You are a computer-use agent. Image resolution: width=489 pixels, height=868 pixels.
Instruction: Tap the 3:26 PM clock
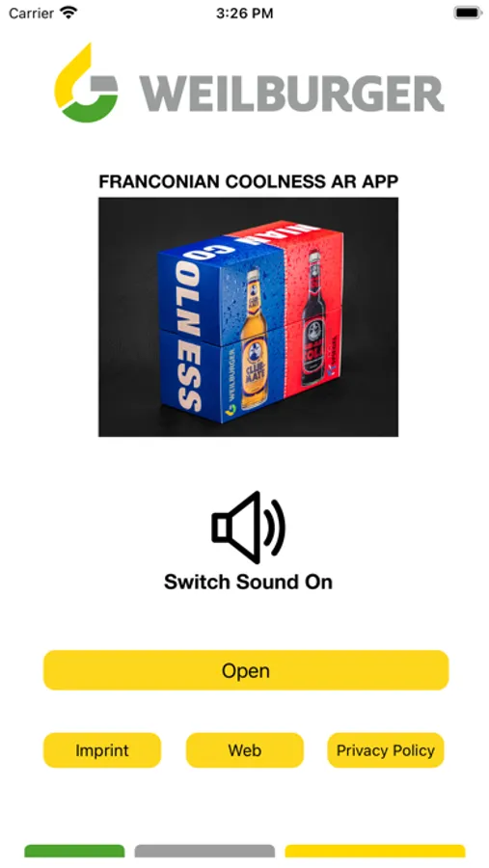(x=244, y=14)
